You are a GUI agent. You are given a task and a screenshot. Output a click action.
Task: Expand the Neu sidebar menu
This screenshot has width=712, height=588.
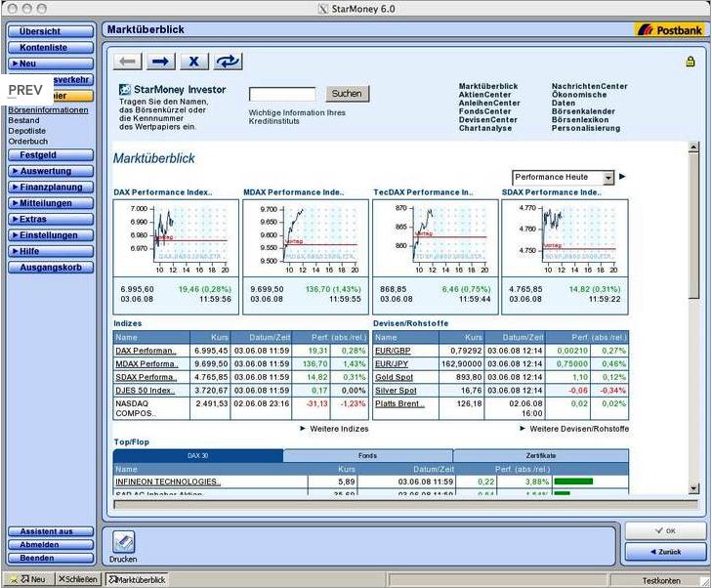click(51, 63)
